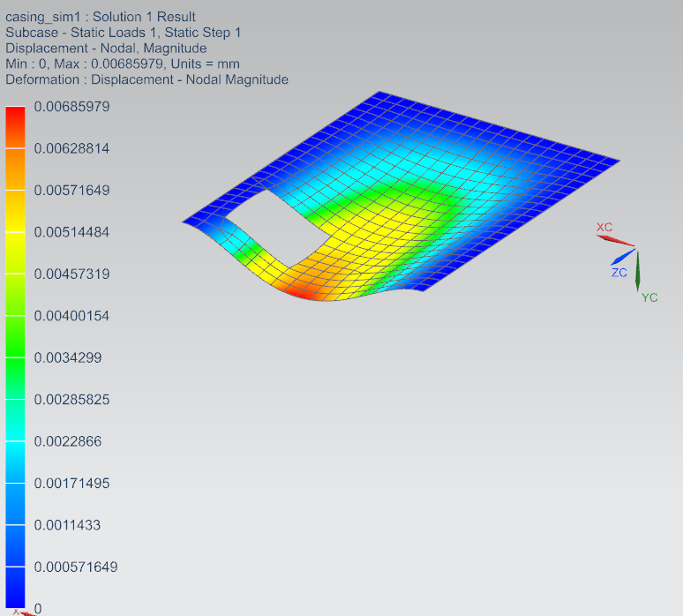The image size is (683, 616).
Task: Click the 'Subcase - Static Loads 1' header line
Action: pos(124,33)
